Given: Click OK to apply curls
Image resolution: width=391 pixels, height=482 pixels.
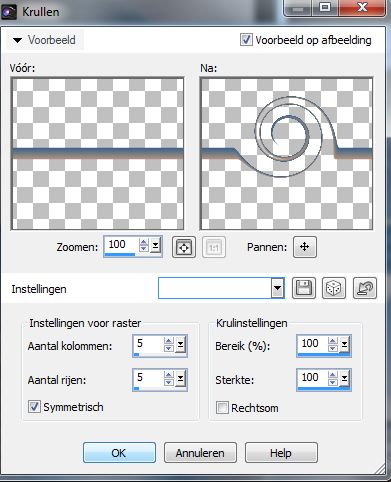Looking at the screenshot, I should click(119, 453).
